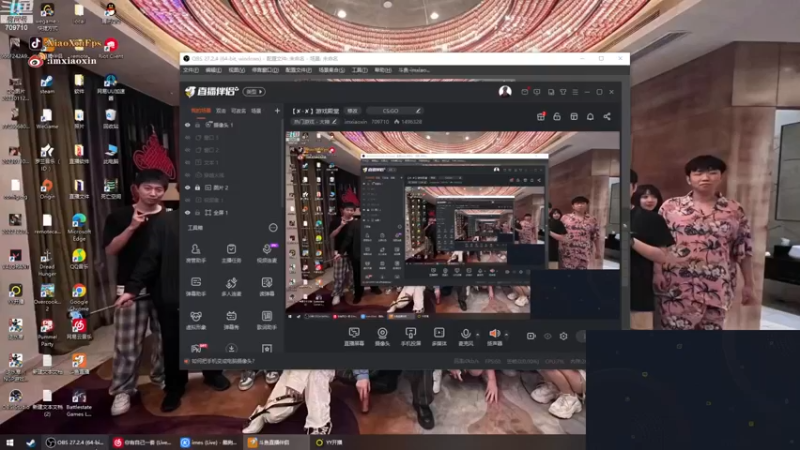The image size is (800, 450).
Task: Click the microphone (麦克风) icon
Action: 465,337
